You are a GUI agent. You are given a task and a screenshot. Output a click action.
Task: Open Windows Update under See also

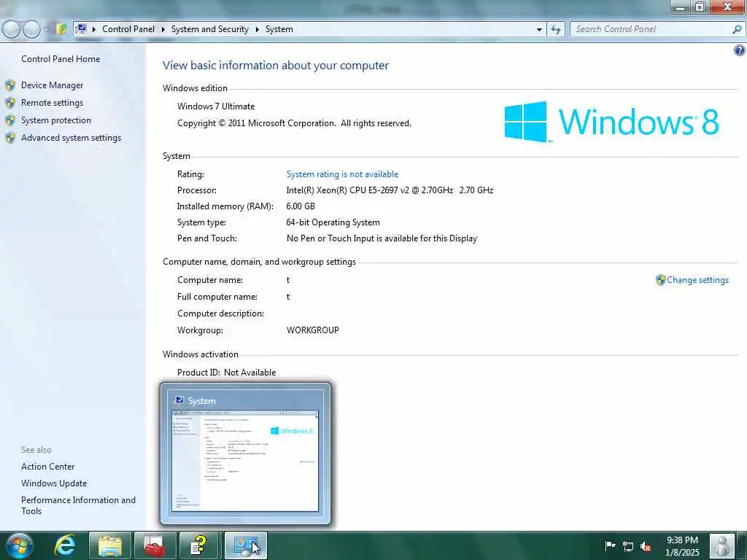[x=54, y=483]
